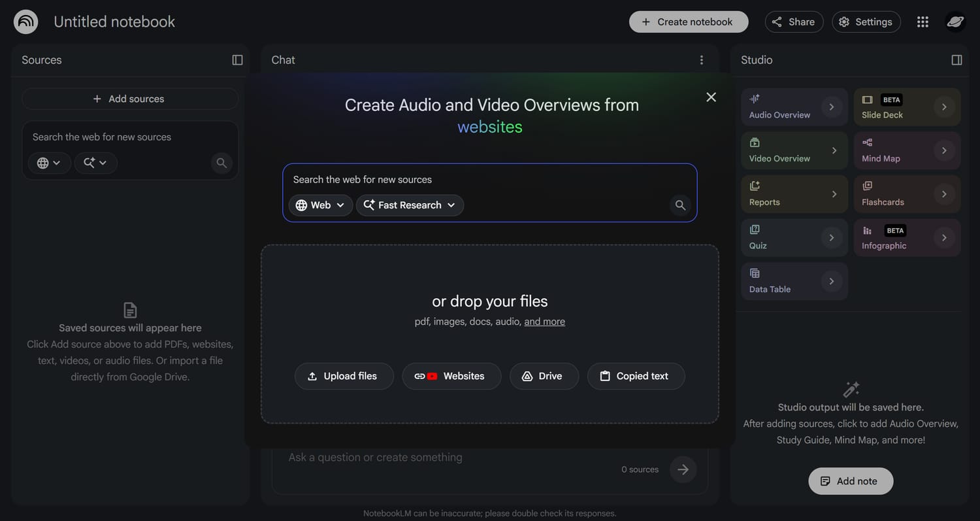Click the Websites button
The width and height of the screenshot is (980, 521).
click(x=451, y=376)
